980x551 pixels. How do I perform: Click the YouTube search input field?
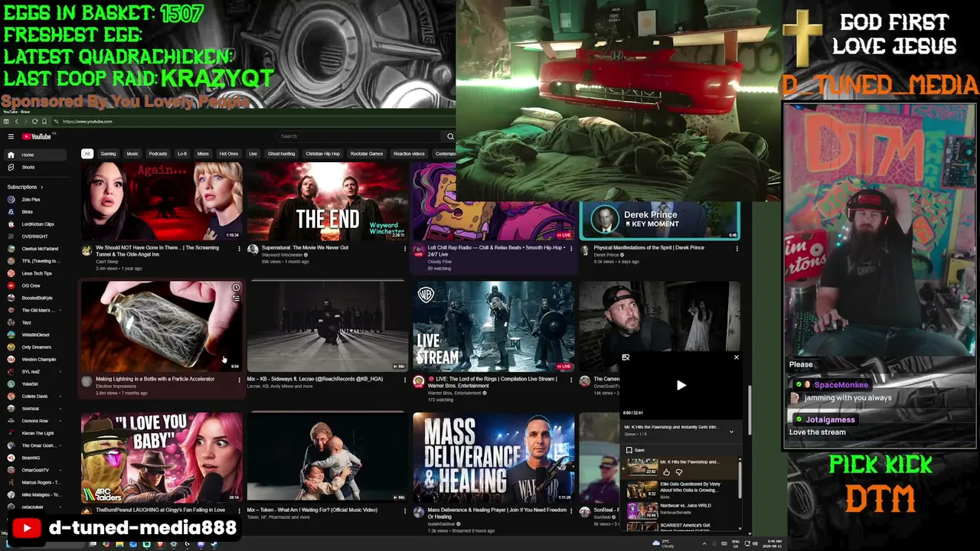pos(360,136)
